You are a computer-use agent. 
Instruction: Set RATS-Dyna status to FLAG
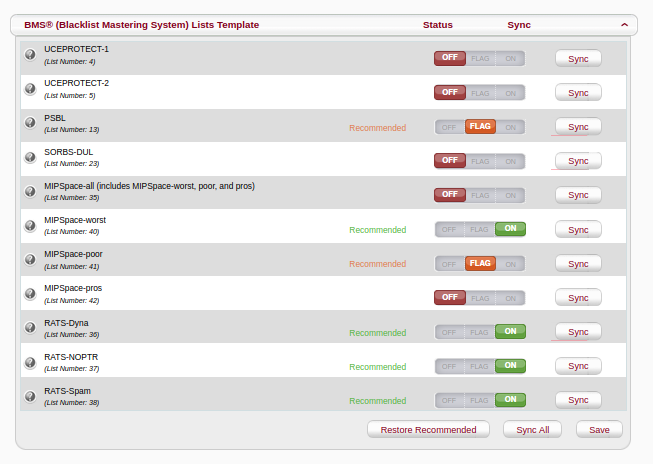(x=479, y=332)
